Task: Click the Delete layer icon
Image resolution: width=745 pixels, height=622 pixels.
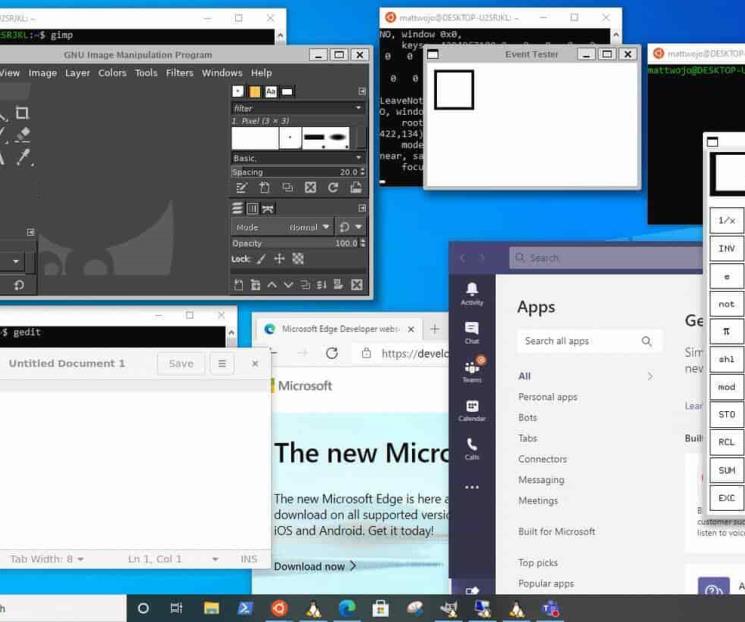Action: (357, 285)
